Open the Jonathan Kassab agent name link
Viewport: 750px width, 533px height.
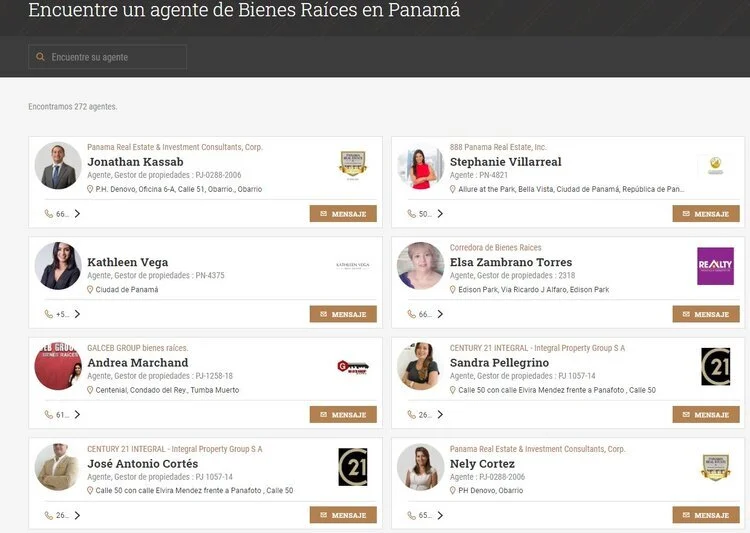click(x=135, y=162)
